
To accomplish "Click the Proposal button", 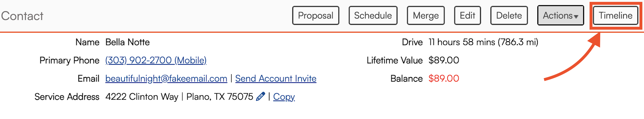I will (316, 15).
